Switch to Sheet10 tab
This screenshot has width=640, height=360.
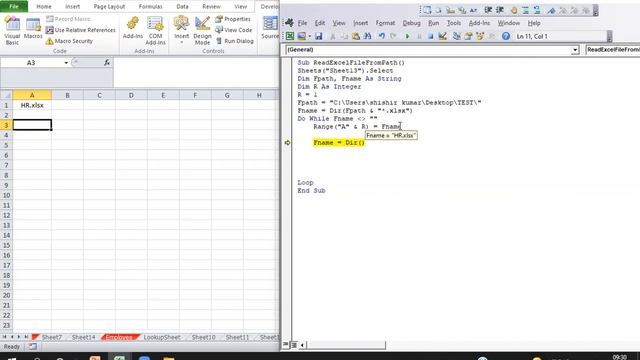[203, 337]
